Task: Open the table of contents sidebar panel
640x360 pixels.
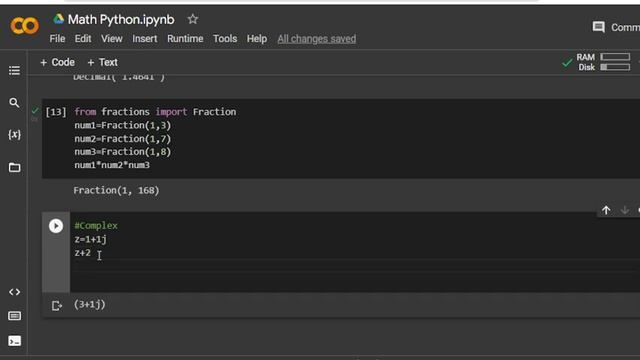Action: pos(14,70)
